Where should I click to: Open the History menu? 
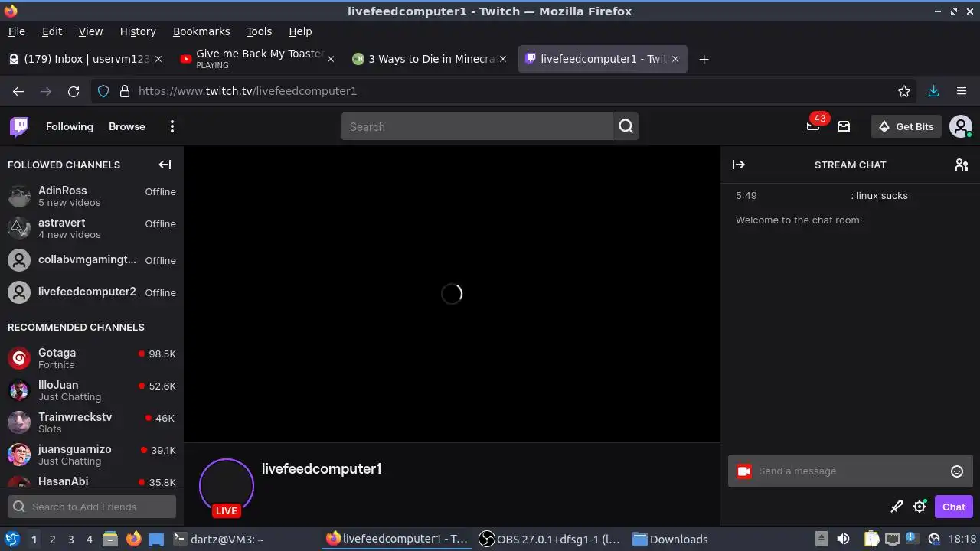(138, 31)
